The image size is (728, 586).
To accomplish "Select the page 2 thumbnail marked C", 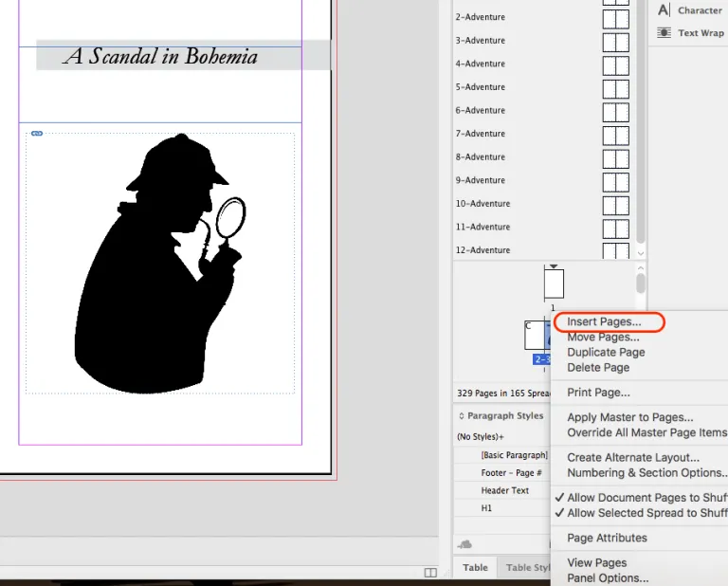I will (x=534, y=335).
